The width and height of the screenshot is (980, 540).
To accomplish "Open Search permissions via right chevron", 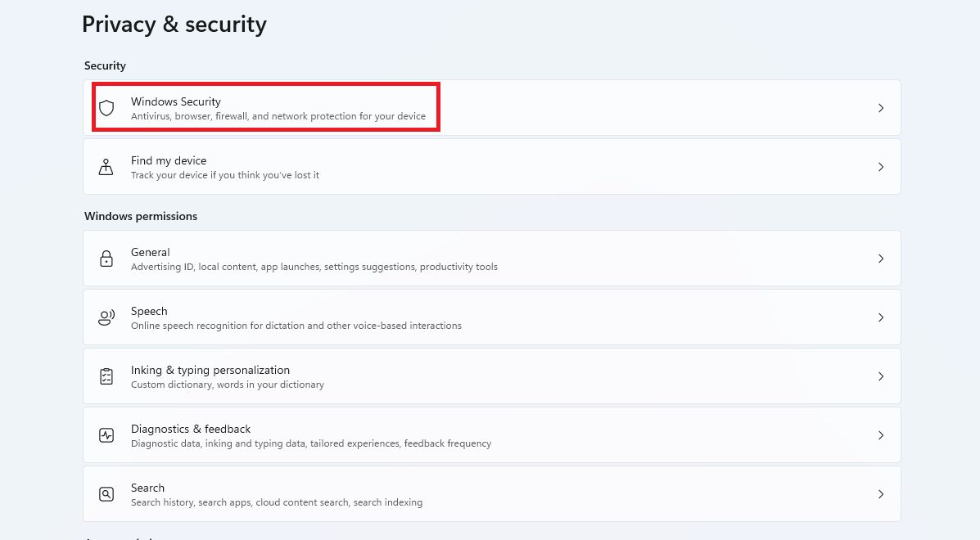I will [881, 494].
